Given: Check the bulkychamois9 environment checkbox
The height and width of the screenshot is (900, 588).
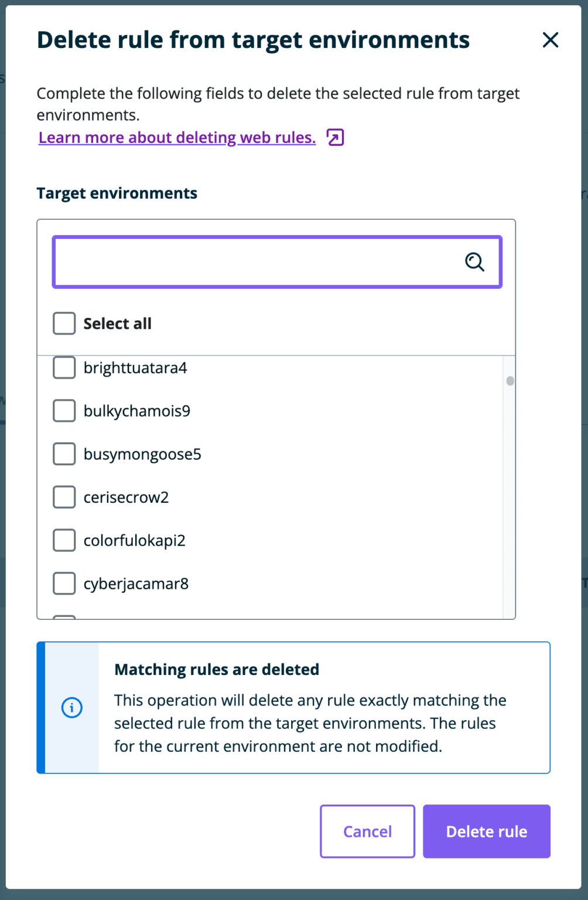Looking at the screenshot, I should click(x=64, y=410).
